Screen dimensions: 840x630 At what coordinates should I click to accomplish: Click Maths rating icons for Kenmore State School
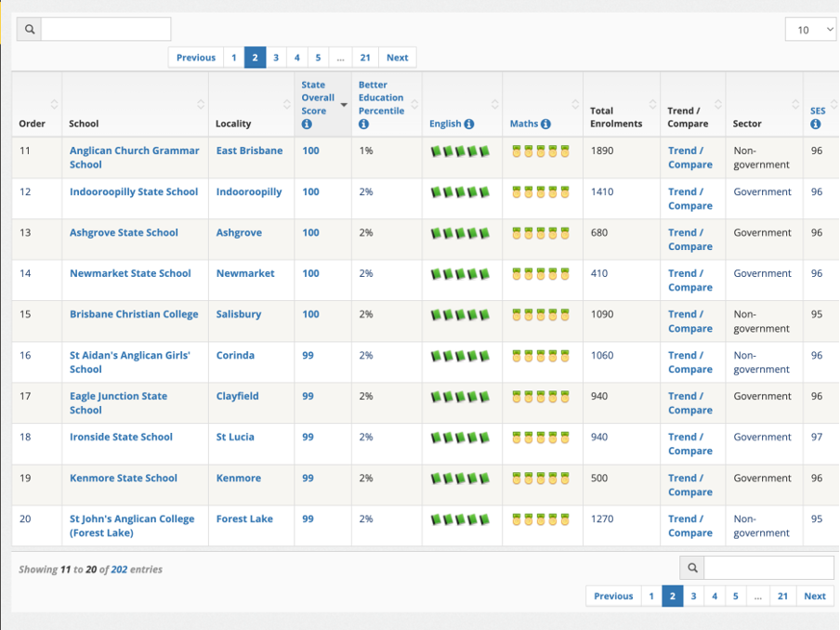click(540, 479)
